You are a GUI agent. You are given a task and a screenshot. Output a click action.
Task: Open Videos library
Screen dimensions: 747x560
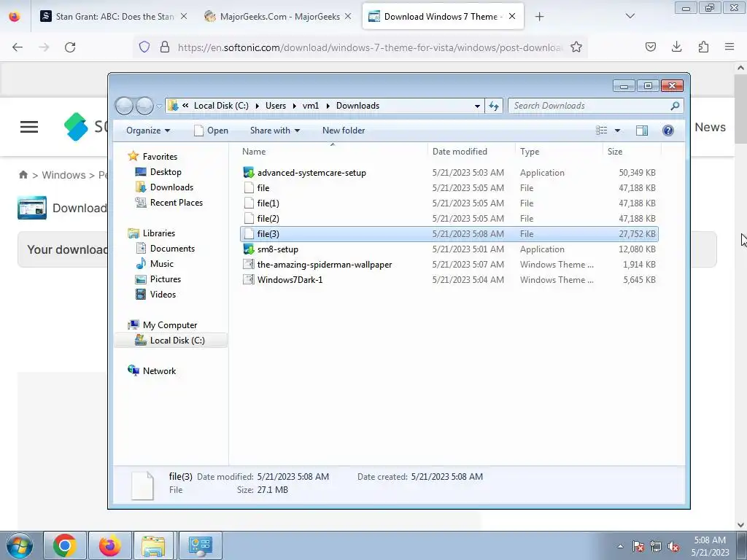[x=163, y=295]
